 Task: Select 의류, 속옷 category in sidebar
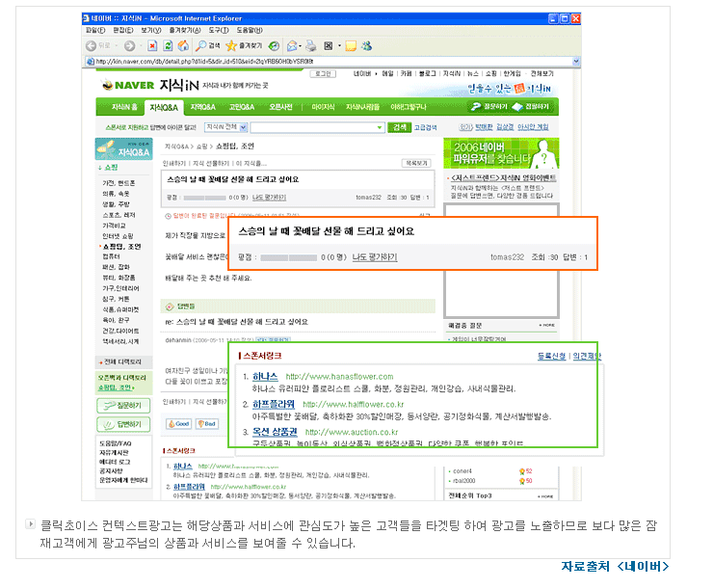tap(116, 194)
